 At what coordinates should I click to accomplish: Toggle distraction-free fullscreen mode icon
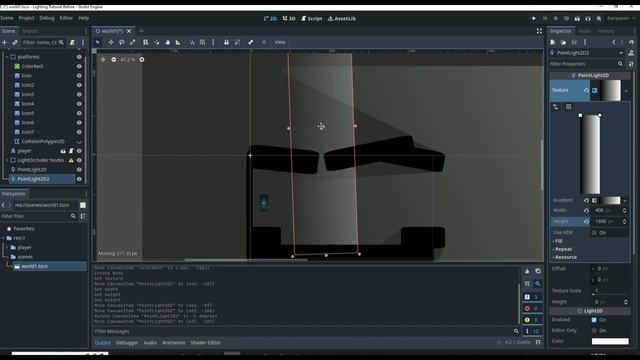[539, 31]
